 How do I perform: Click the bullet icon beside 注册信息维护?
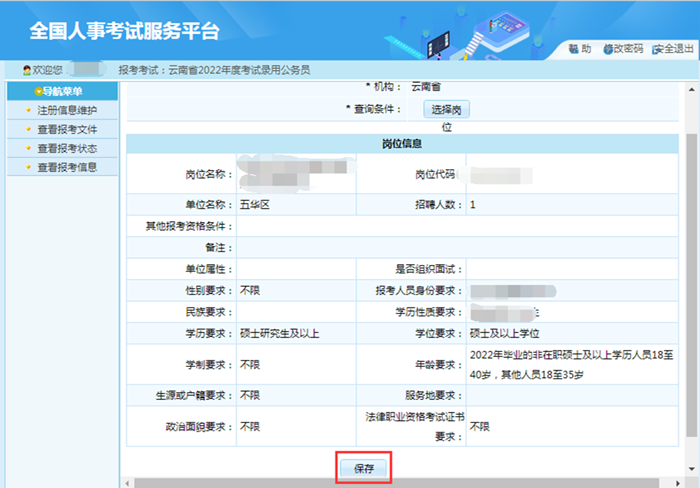[x=27, y=110]
